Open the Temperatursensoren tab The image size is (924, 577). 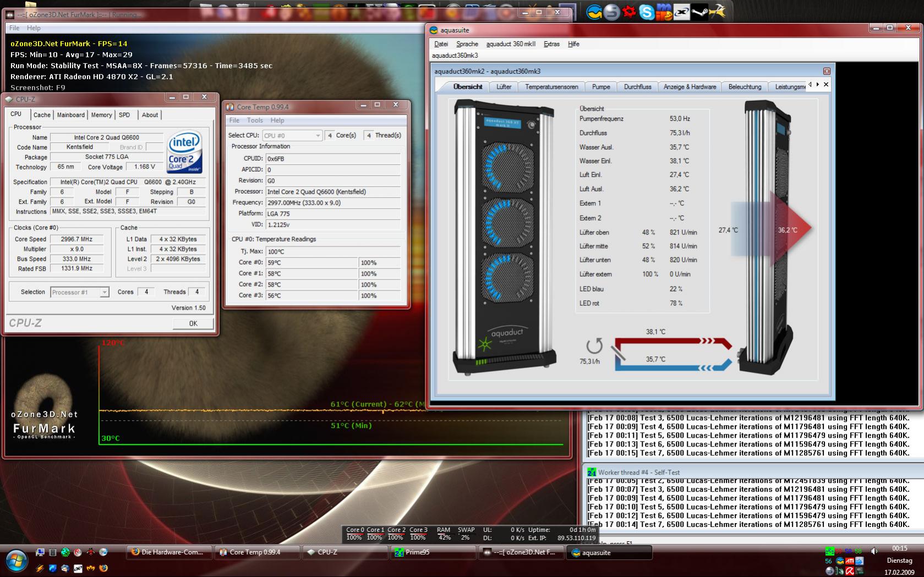[551, 87]
